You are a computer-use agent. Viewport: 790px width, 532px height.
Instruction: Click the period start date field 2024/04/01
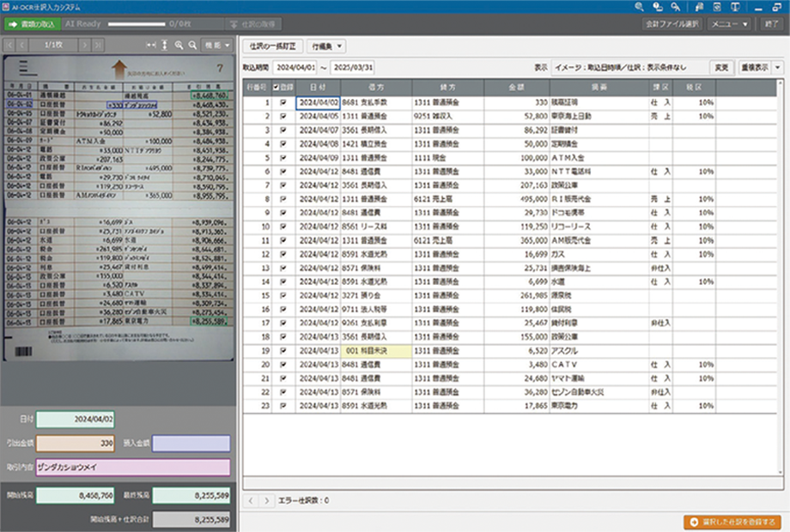295,68
